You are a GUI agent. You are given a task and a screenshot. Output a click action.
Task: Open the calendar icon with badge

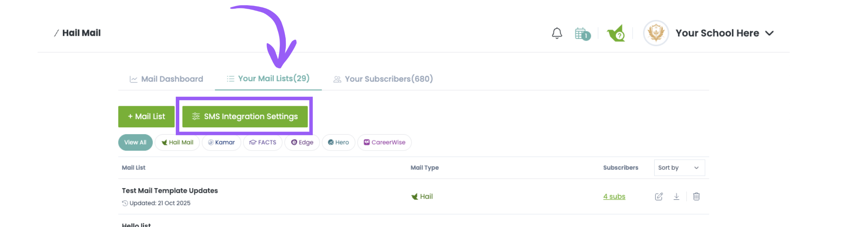[x=583, y=34]
